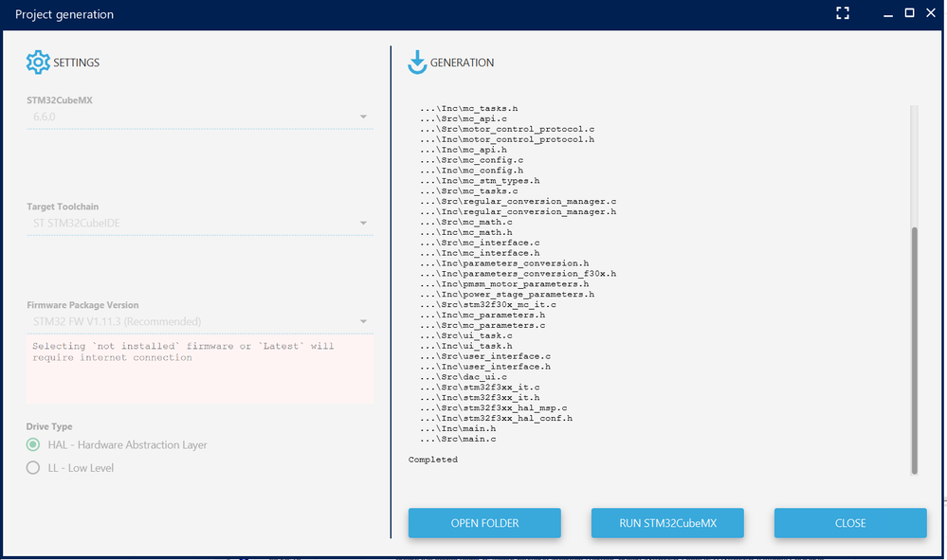Click the "...\Src\mc_interface.c" log line
This screenshot has width=947, height=560.
pyautogui.click(x=480, y=243)
